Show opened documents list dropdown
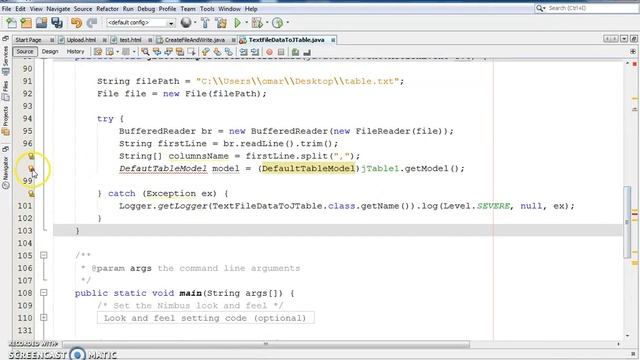This screenshot has height=360, width=640. pyautogui.click(x=624, y=39)
